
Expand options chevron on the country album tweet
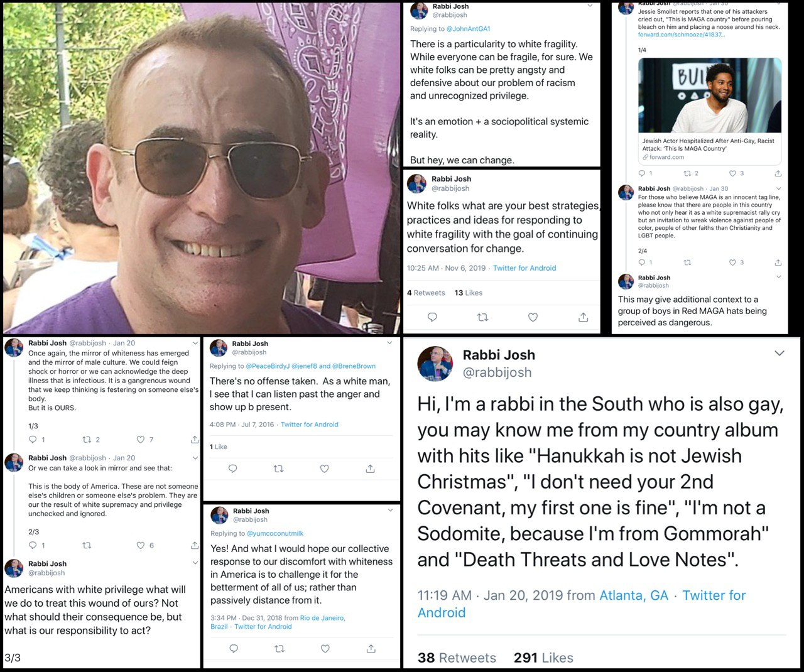[780, 354]
